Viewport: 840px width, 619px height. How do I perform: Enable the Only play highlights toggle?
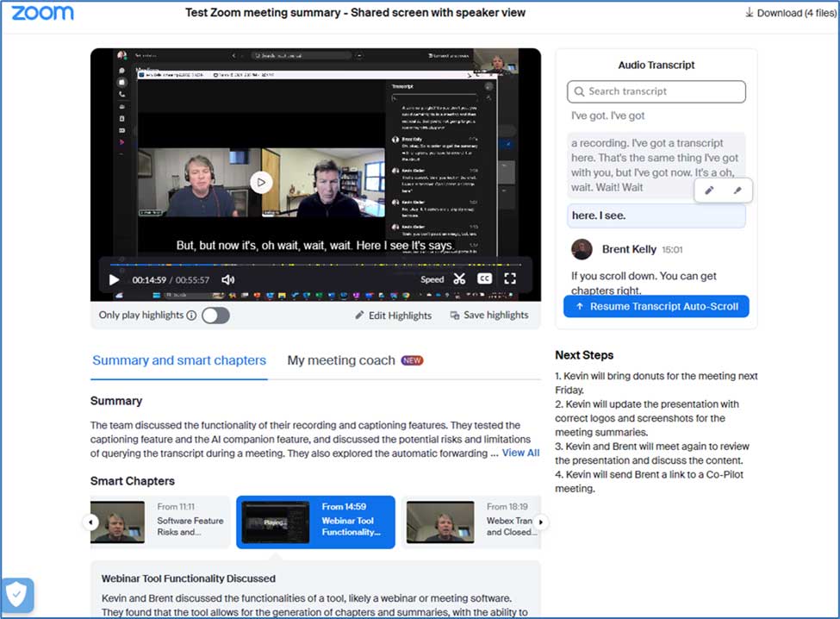pyautogui.click(x=215, y=316)
